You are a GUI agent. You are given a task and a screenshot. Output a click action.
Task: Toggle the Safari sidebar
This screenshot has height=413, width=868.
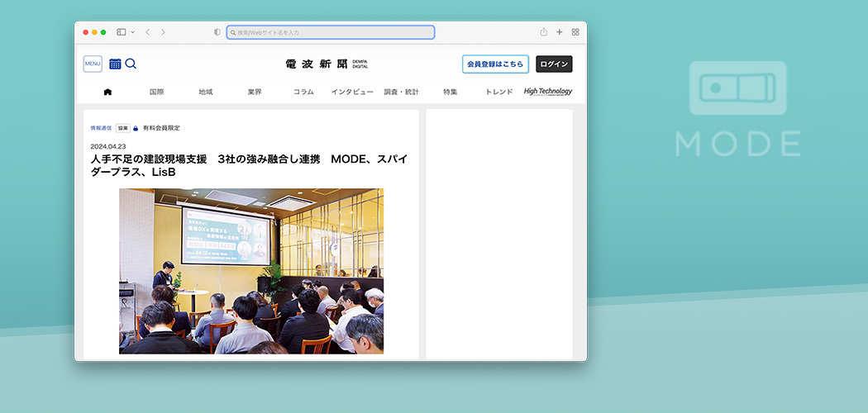coord(121,32)
